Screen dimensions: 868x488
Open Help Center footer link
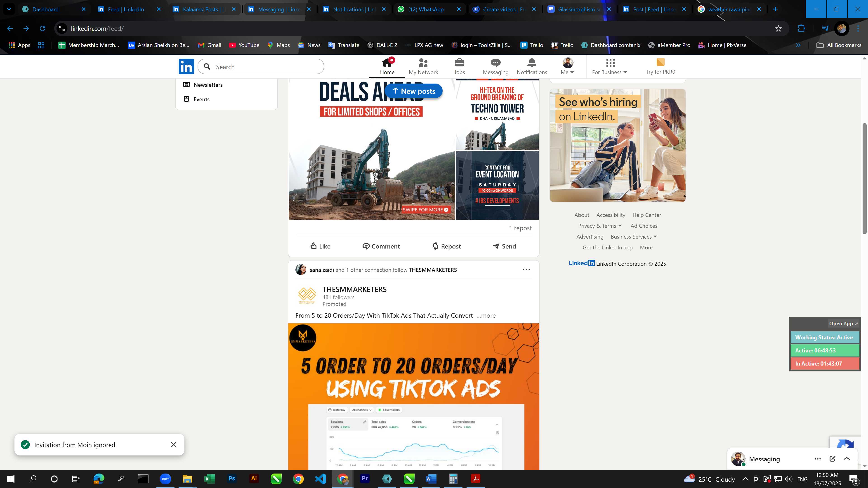pos(646,215)
